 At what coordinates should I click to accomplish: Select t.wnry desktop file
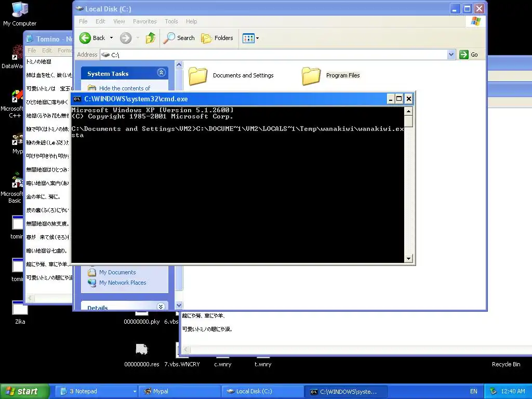pyautogui.click(x=262, y=362)
